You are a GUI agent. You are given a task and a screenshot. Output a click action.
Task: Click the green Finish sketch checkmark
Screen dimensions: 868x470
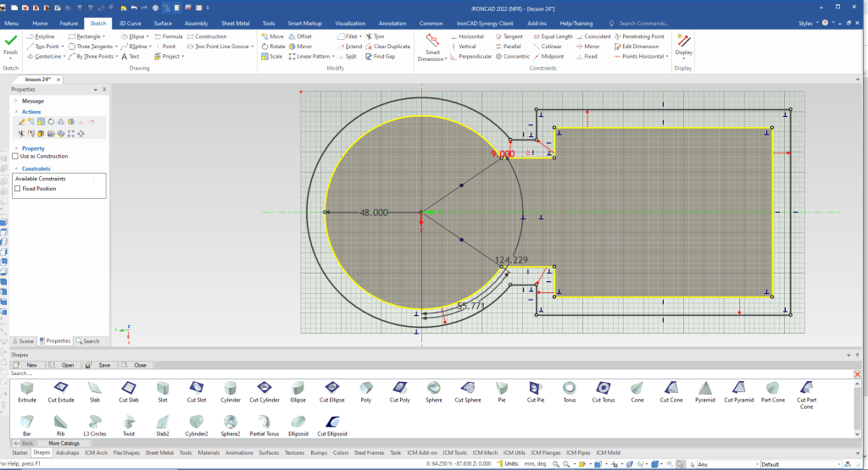pos(11,41)
